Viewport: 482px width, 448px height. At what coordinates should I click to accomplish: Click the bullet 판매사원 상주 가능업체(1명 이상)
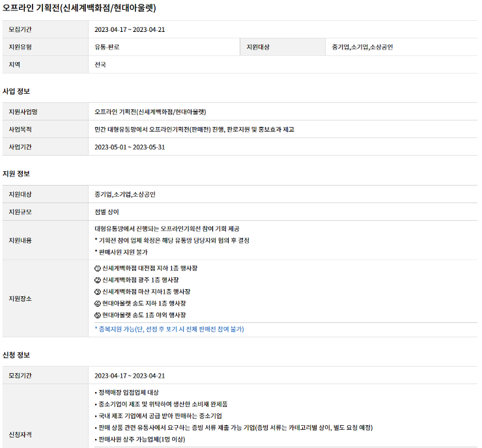coord(140,439)
